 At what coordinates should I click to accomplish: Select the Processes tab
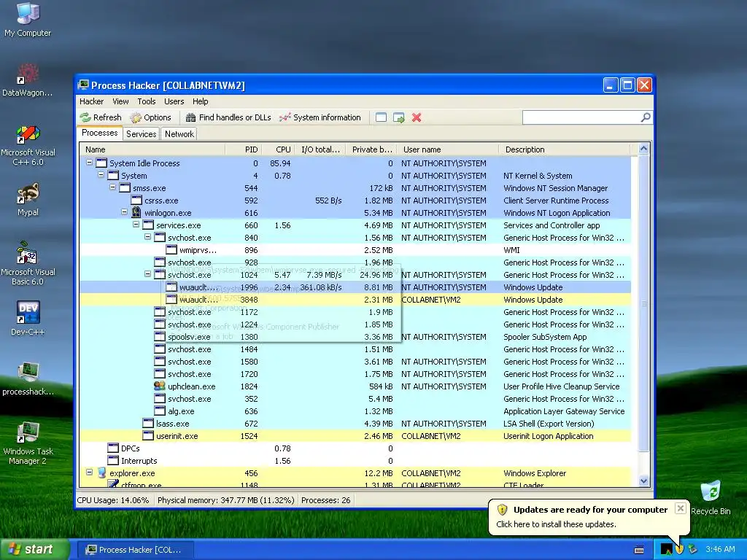click(99, 133)
